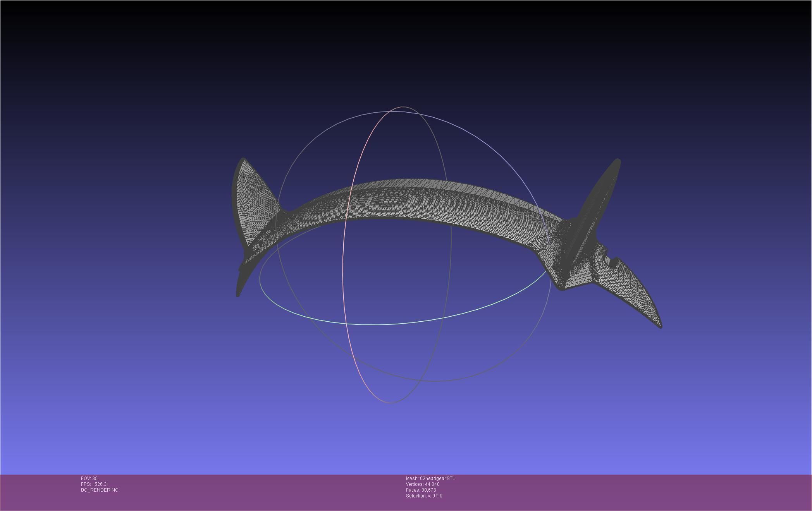The image size is (812, 511).
Task: Click the 'Mesh: 02headgear.STL' text
Action: pyautogui.click(x=430, y=478)
